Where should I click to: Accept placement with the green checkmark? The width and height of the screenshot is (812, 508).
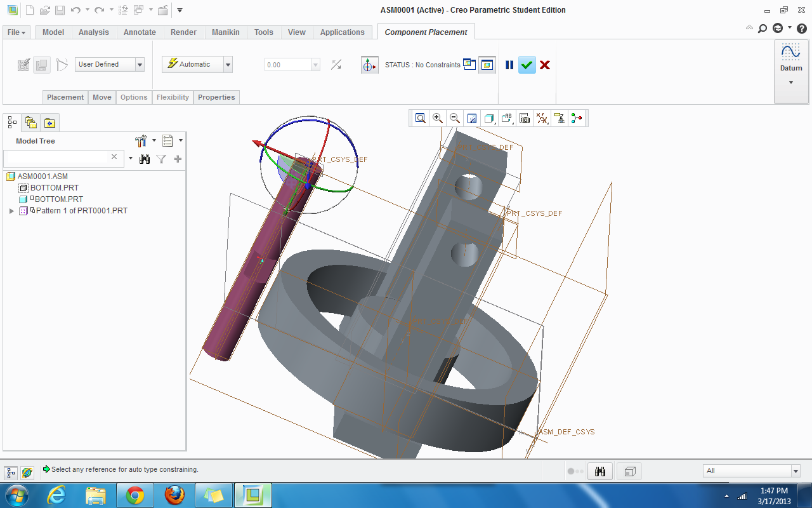tap(527, 65)
